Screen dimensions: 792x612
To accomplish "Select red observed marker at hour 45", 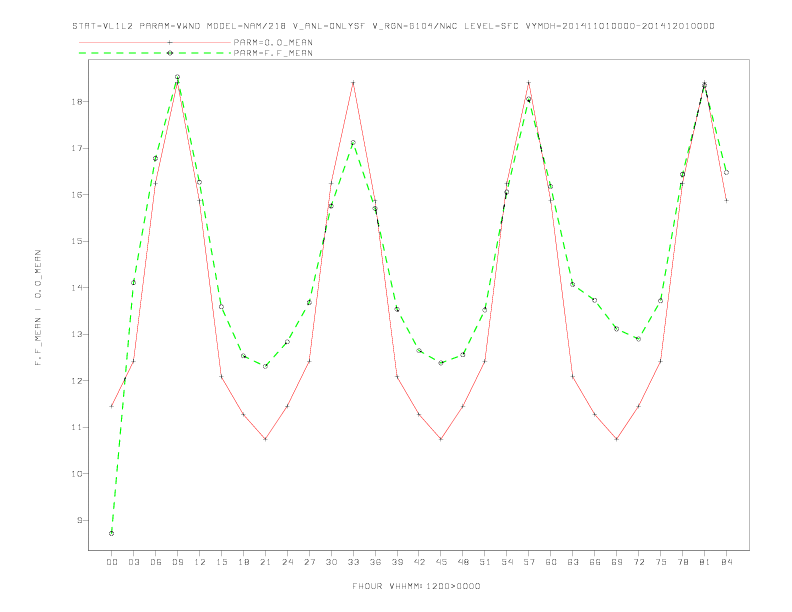I will point(441,439).
